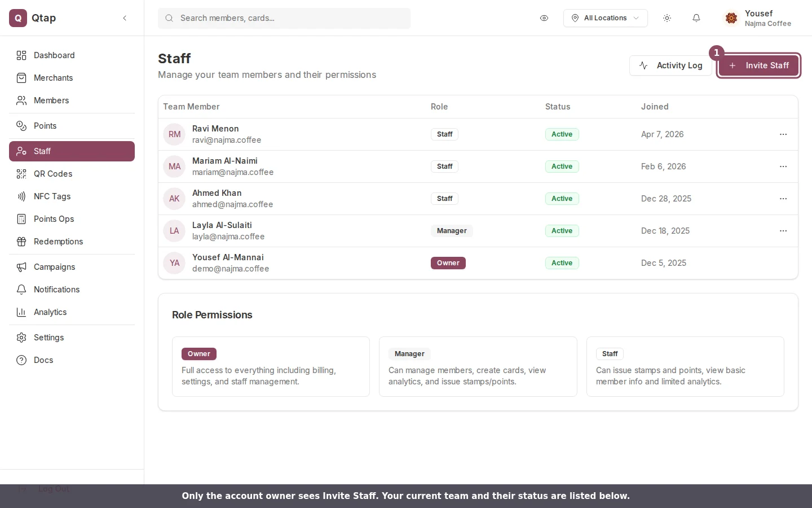
Task: Open the actions menu for Ravi Menon
Action: point(783,134)
